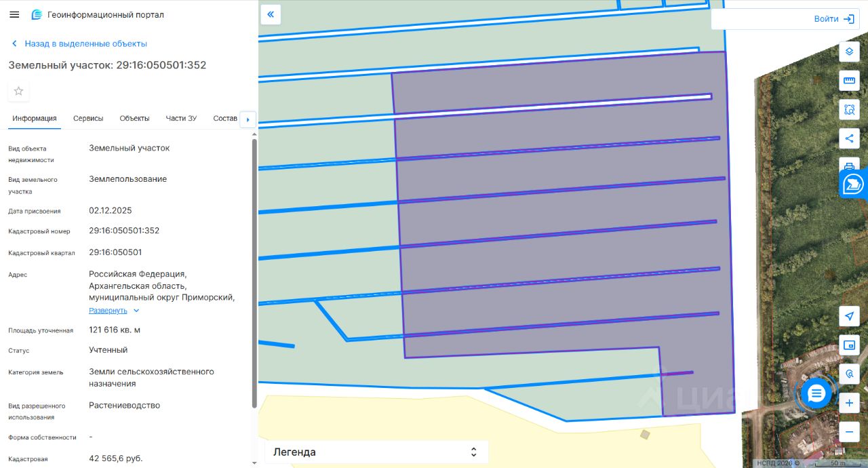Click the НСПД 2026 copyright text

(x=778, y=463)
